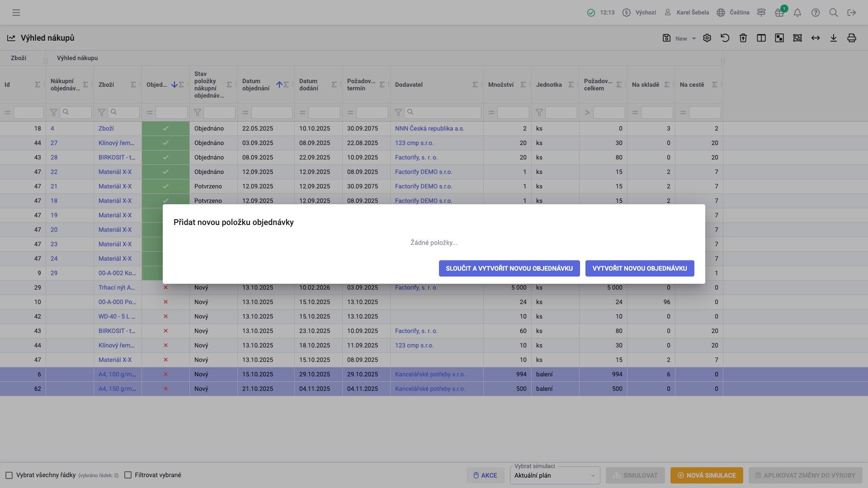Click 'Vytvořit novou objednávku' button
Viewport: 868px width, 488px height.
(640, 268)
